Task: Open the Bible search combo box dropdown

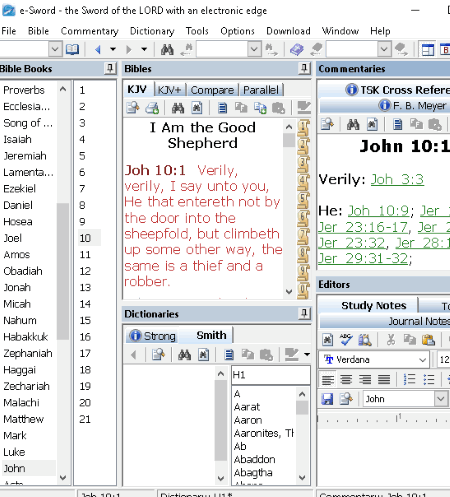Action: (254, 50)
